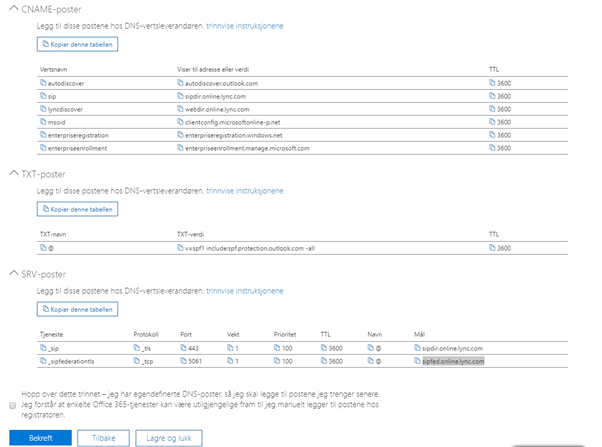Copy clientconfig.microsoftonline-p.net value
This screenshot has height=447, width=602.
[x=180, y=122]
